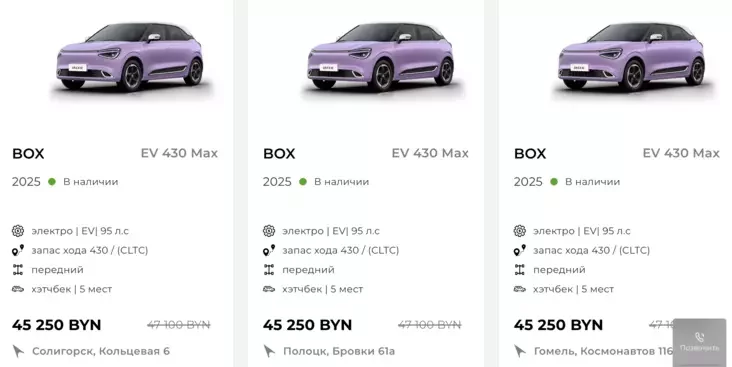
Task: Click the car body icon in the Солигорск card
Action: coord(18,289)
